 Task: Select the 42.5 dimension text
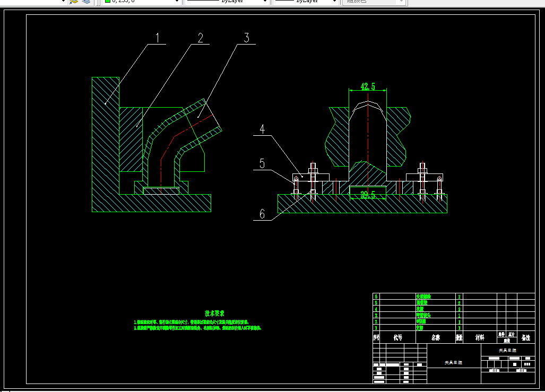click(x=368, y=86)
